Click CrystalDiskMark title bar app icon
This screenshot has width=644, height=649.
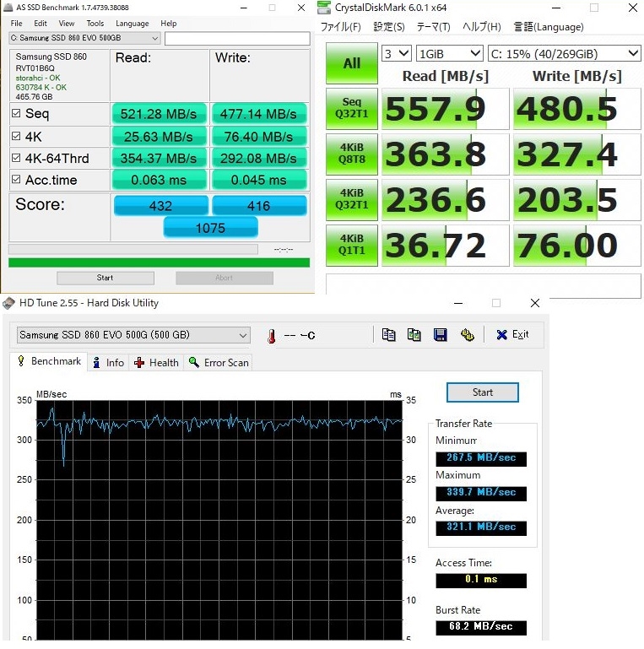point(323,8)
